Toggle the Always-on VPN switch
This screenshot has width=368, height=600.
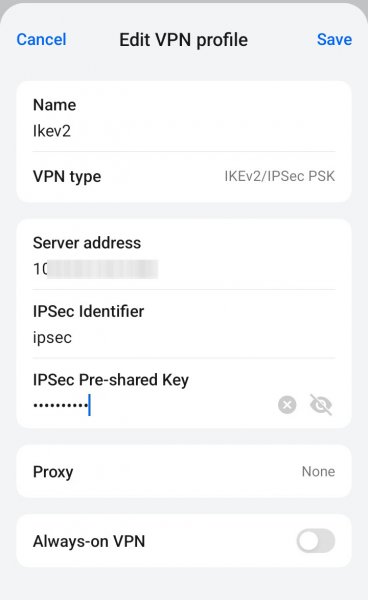pyautogui.click(x=316, y=541)
